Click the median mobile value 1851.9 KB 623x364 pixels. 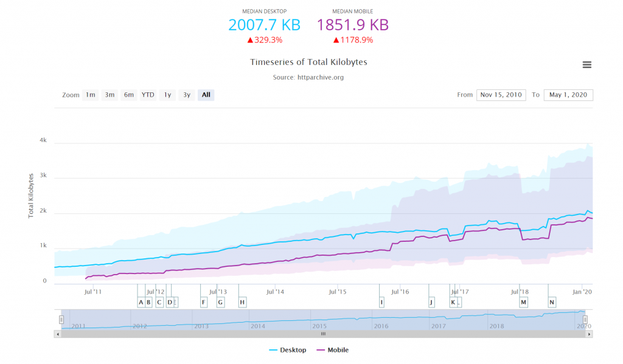click(x=352, y=25)
